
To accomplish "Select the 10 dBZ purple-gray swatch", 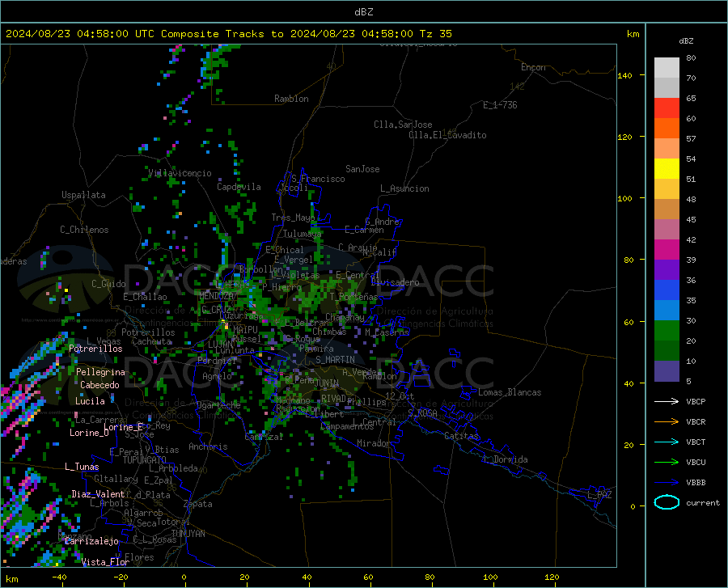I will coord(667,371).
